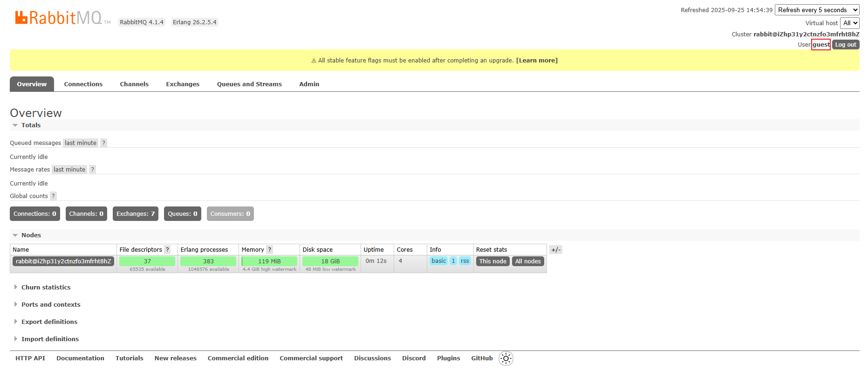
Task: Click the basic info tag
Action: pos(438,261)
